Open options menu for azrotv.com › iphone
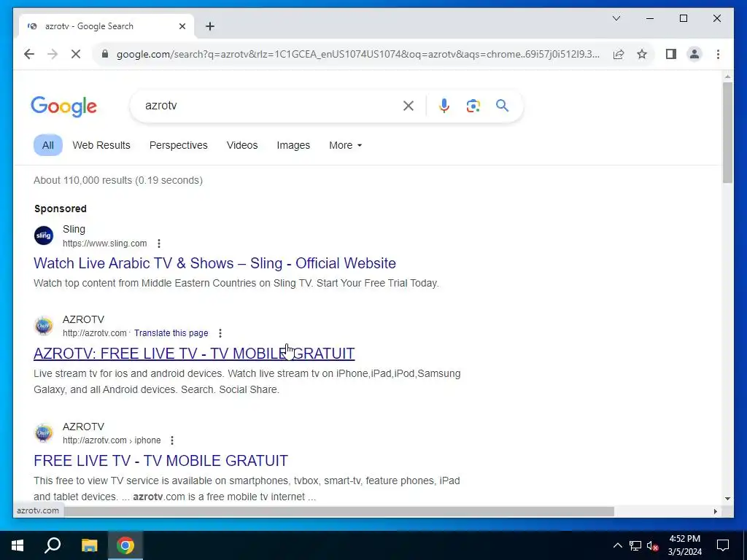This screenshot has width=747, height=560. (172, 440)
